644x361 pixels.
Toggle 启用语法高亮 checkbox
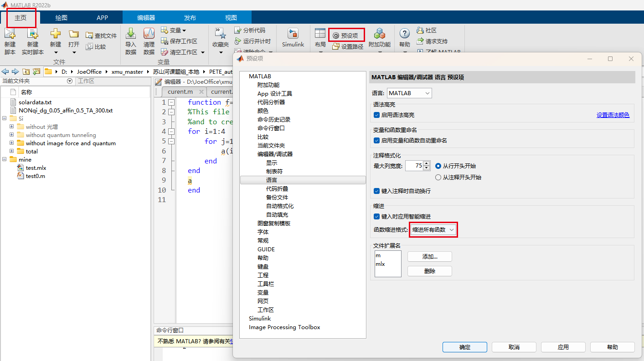click(x=376, y=115)
